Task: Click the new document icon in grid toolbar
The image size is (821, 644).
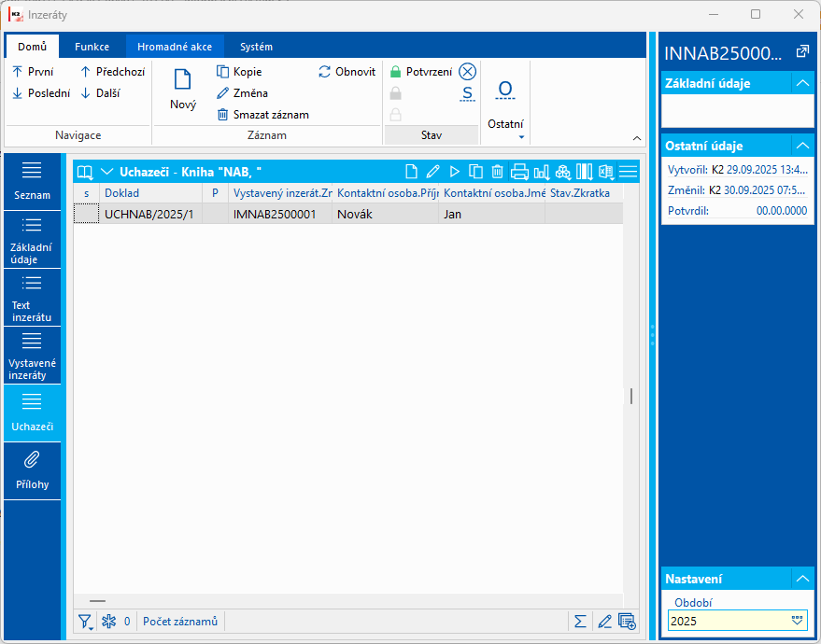Action: click(412, 172)
